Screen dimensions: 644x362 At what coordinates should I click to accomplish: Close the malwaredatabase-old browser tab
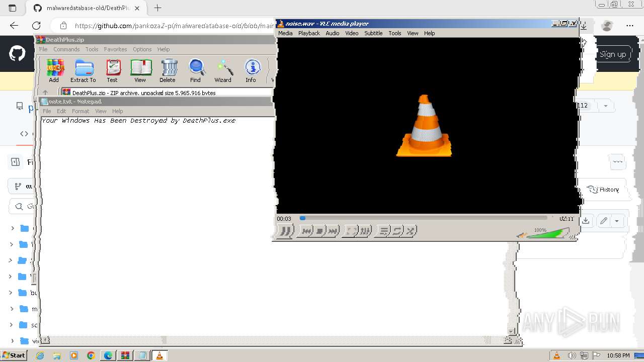click(137, 8)
